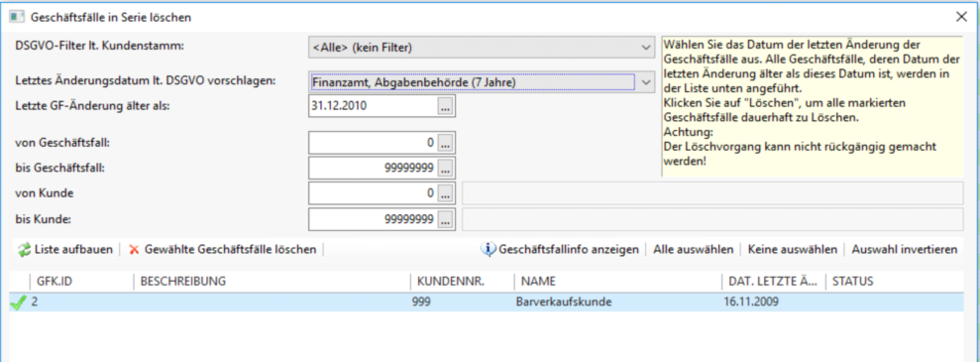Click lookup button for bis Kunde
The image size is (980, 362).
pos(444,219)
